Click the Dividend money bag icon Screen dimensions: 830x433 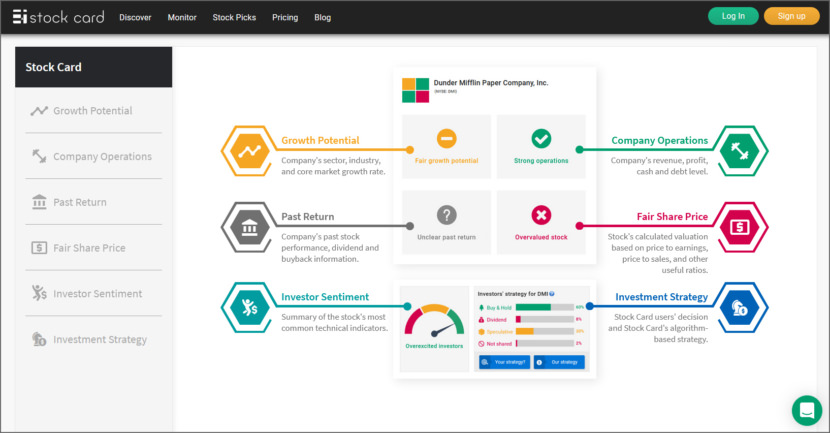click(x=481, y=319)
